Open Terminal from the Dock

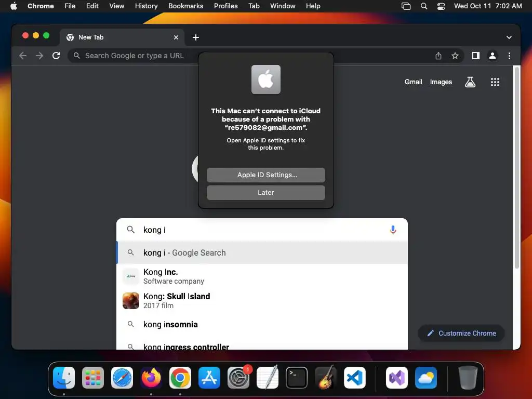click(x=297, y=378)
